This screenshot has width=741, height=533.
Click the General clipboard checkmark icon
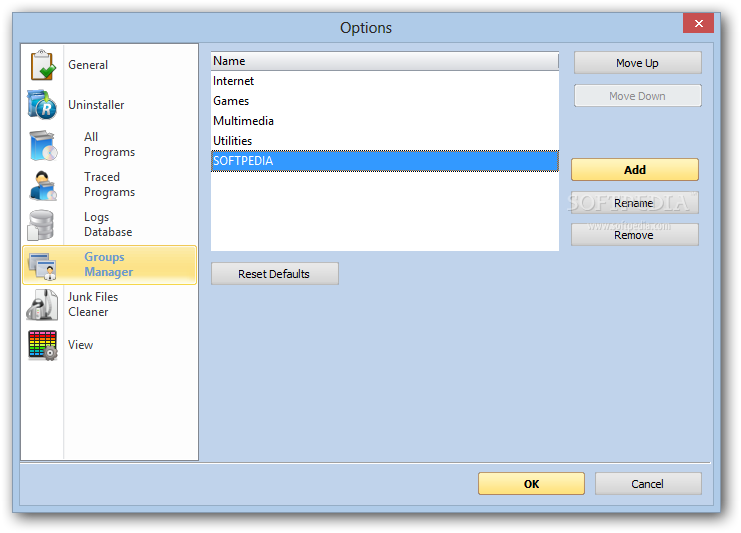click(x=43, y=65)
